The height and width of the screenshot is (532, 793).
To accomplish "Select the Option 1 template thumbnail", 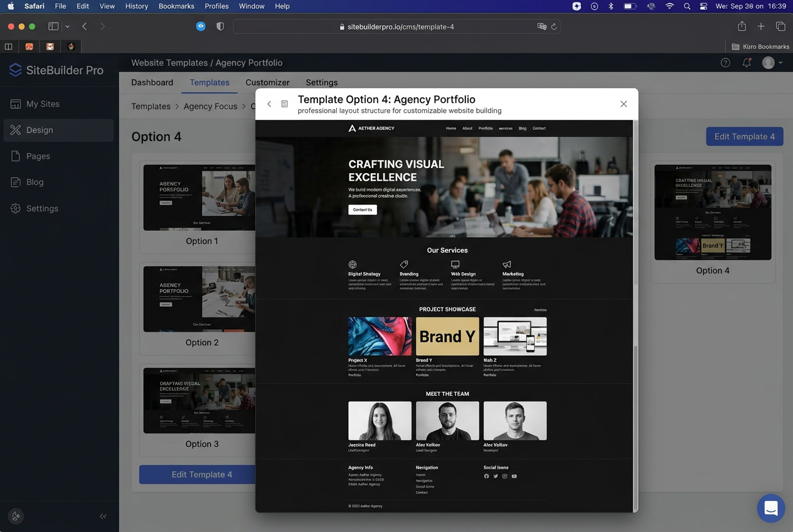I will (200, 198).
